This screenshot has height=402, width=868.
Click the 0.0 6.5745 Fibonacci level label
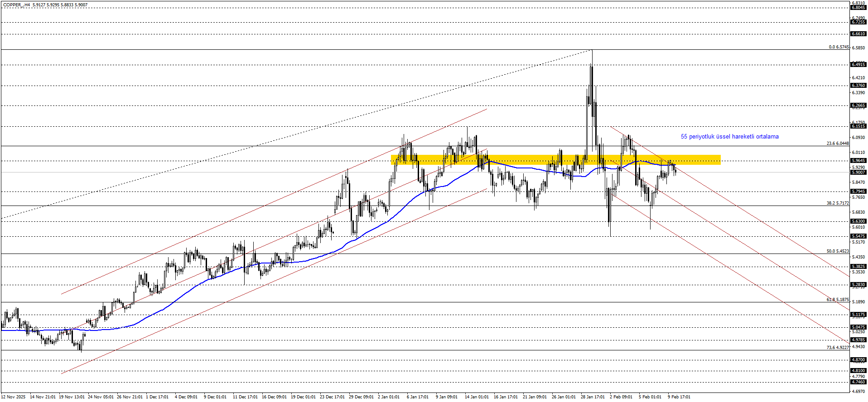[839, 47]
